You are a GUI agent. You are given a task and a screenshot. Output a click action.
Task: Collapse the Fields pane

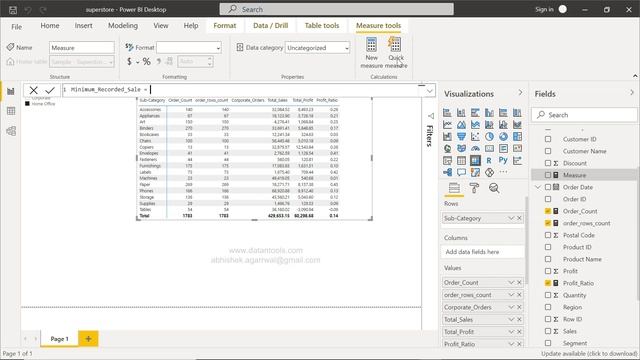click(632, 93)
